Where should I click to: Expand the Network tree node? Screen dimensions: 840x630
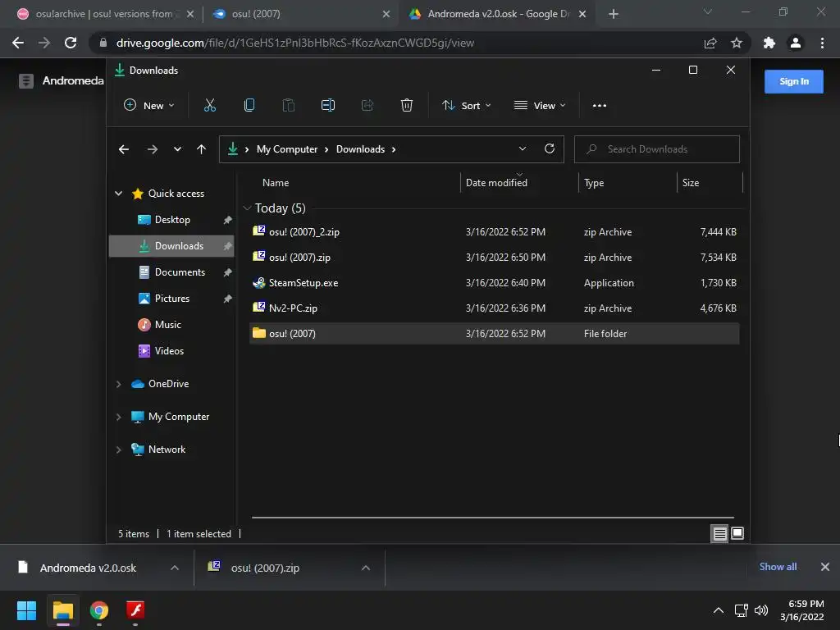click(x=118, y=450)
